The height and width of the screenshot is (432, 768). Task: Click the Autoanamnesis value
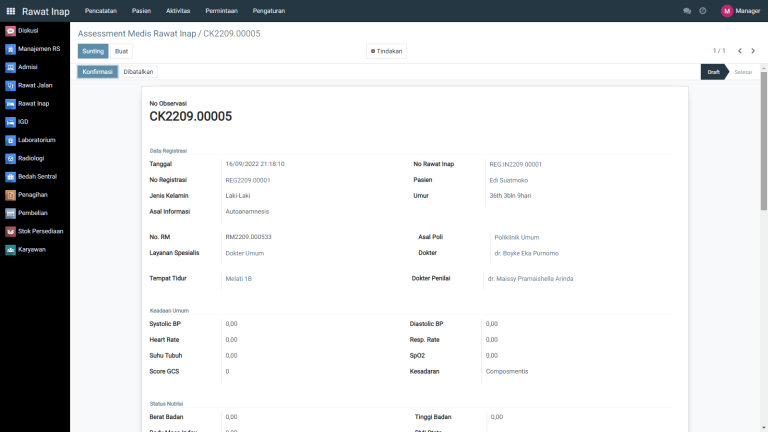[247, 212]
